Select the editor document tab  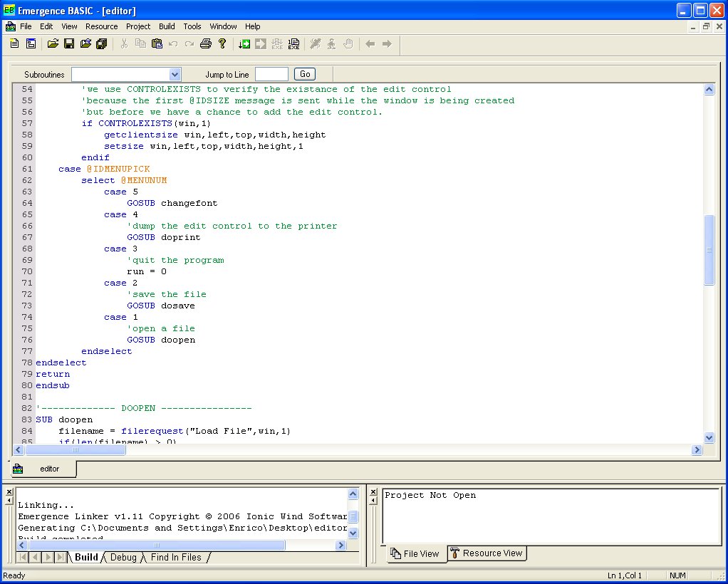[43, 469]
